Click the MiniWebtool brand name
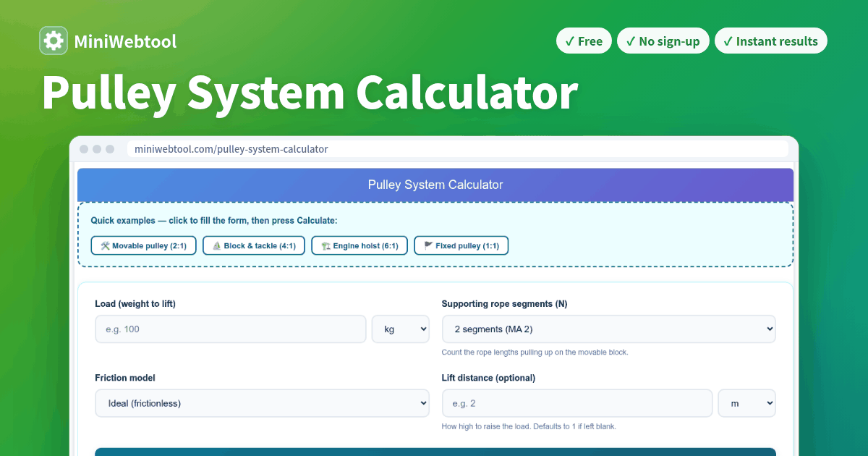 coord(125,41)
